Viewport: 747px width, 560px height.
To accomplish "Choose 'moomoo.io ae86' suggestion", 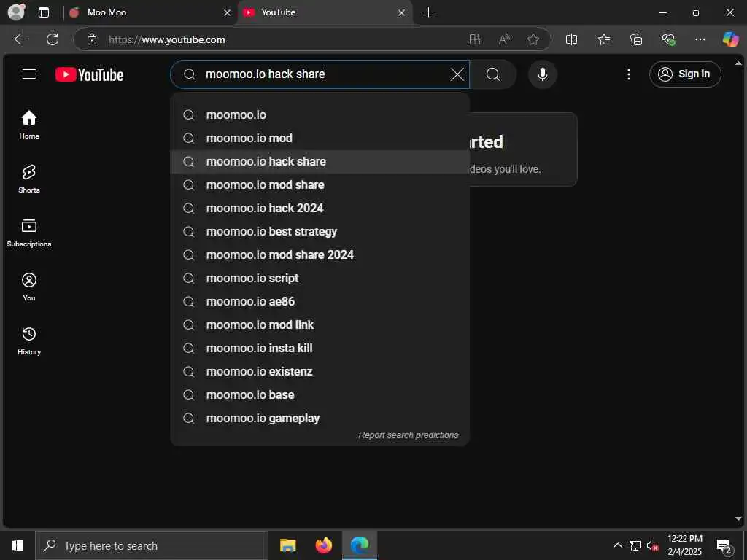I will click(x=320, y=301).
